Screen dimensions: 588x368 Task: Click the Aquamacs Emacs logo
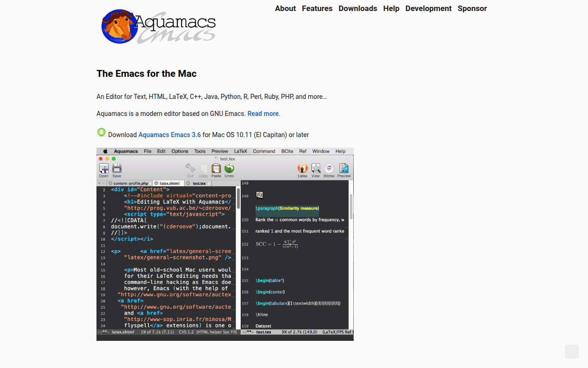158,27
